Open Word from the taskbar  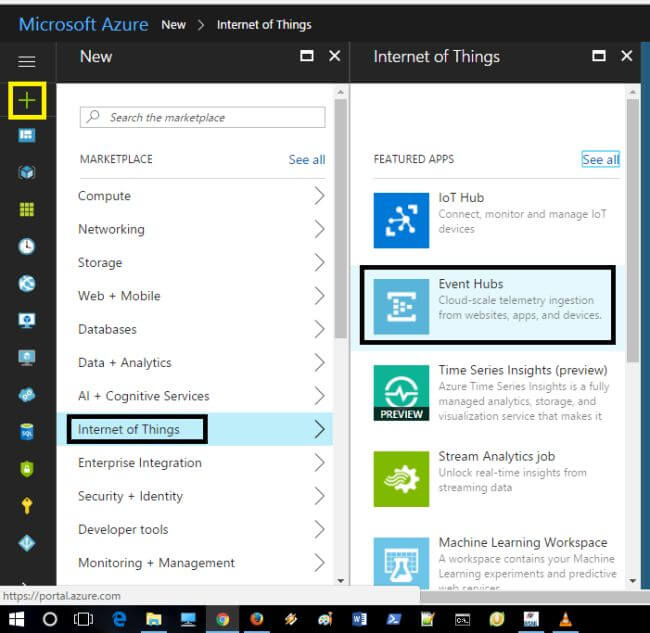tap(359, 619)
